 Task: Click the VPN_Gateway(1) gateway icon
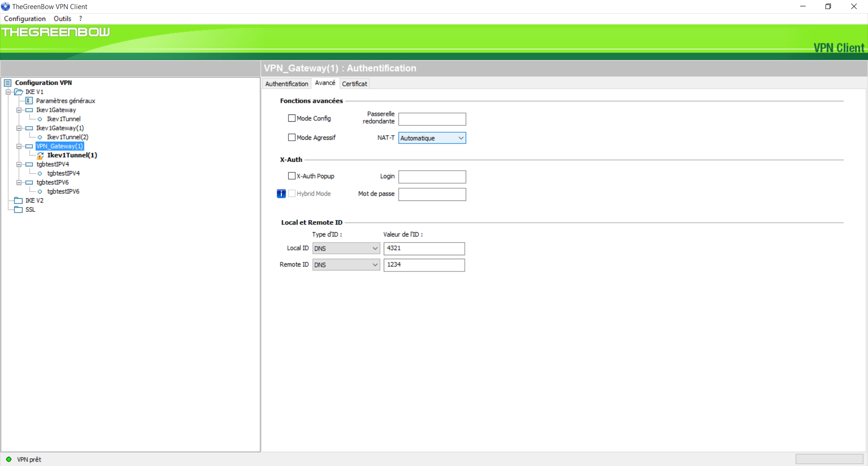coord(29,146)
